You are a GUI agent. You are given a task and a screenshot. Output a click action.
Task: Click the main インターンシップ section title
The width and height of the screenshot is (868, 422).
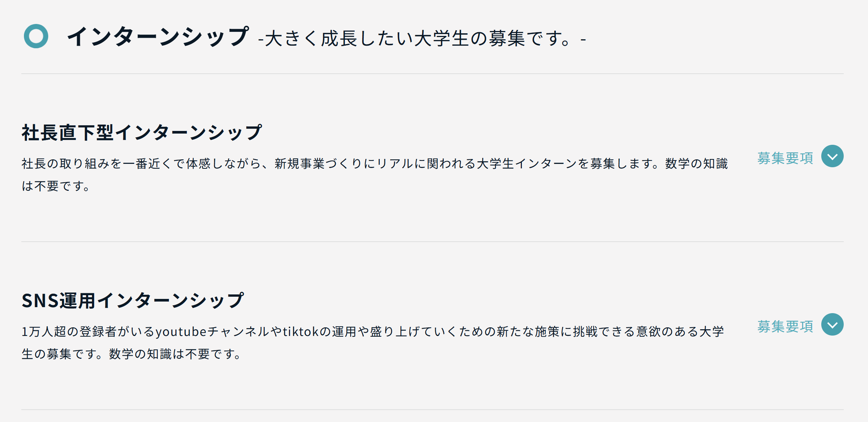(x=158, y=36)
